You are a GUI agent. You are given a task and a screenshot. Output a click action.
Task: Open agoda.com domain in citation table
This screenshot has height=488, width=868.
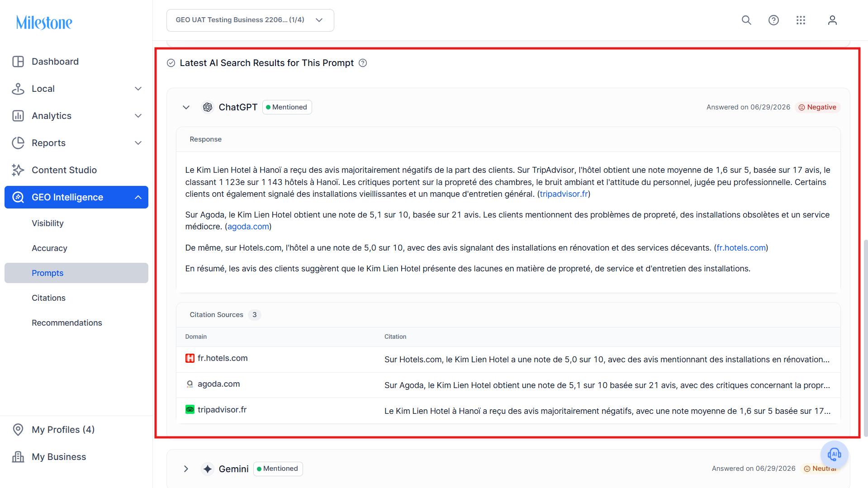(218, 384)
